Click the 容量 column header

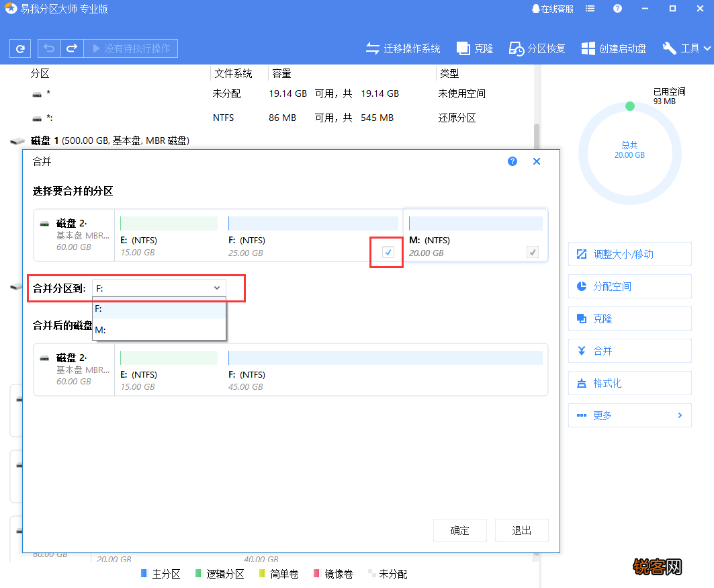click(x=281, y=73)
